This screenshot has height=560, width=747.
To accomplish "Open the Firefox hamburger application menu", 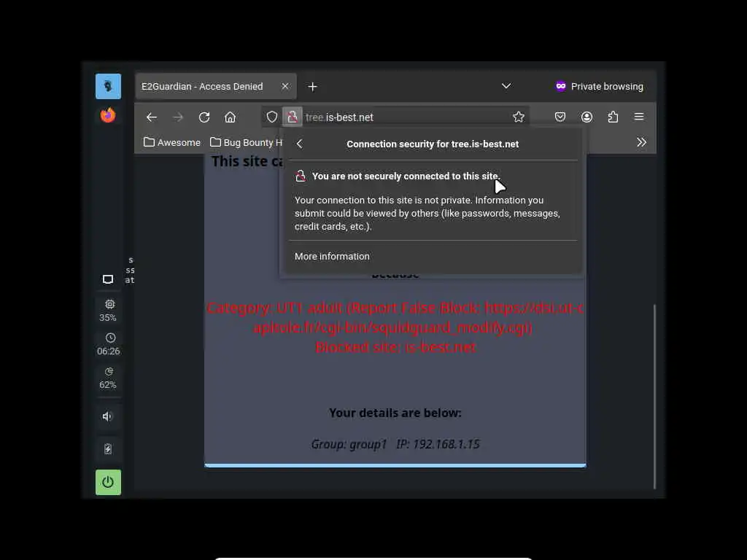I will click(x=639, y=117).
